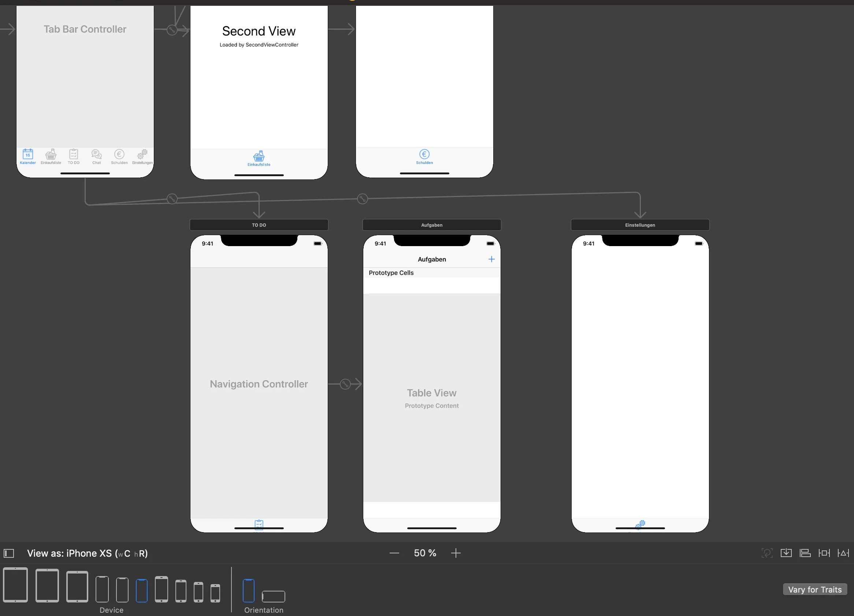Click the zoom percentage stepper minus
The image size is (854, 616).
point(394,553)
